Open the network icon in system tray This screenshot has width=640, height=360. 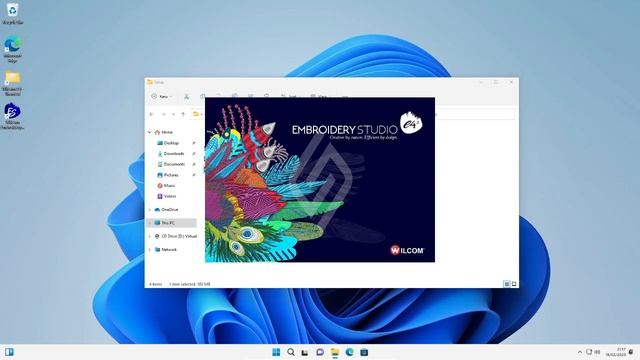pos(589,352)
